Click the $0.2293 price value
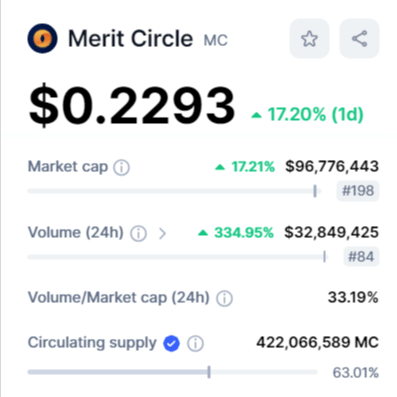The width and height of the screenshot is (397, 397). 132,106
